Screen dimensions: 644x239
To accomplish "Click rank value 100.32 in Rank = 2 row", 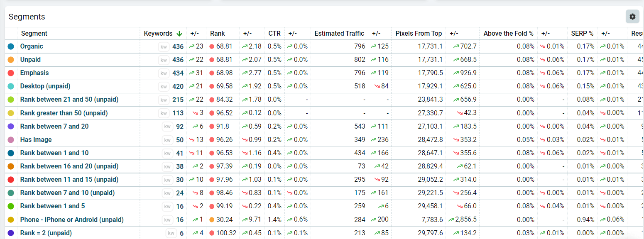I will pyautogui.click(x=226, y=233).
